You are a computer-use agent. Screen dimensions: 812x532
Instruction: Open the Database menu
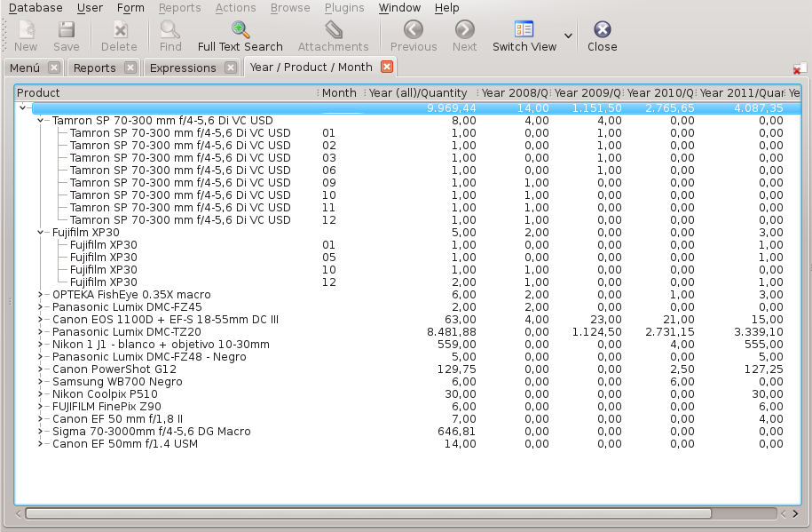[x=35, y=8]
